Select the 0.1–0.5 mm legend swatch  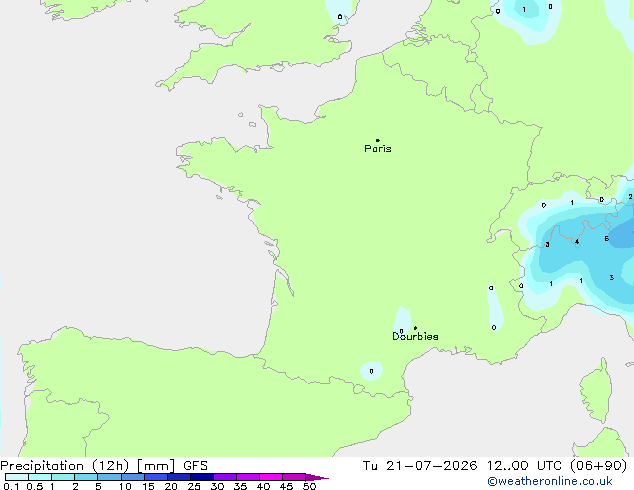pyautogui.click(x=17, y=477)
